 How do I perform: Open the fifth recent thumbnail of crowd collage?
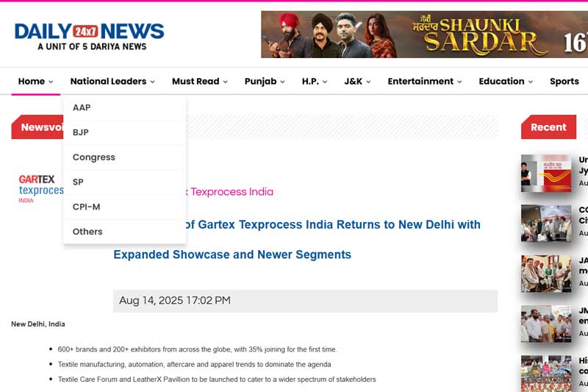[x=546, y=374]
